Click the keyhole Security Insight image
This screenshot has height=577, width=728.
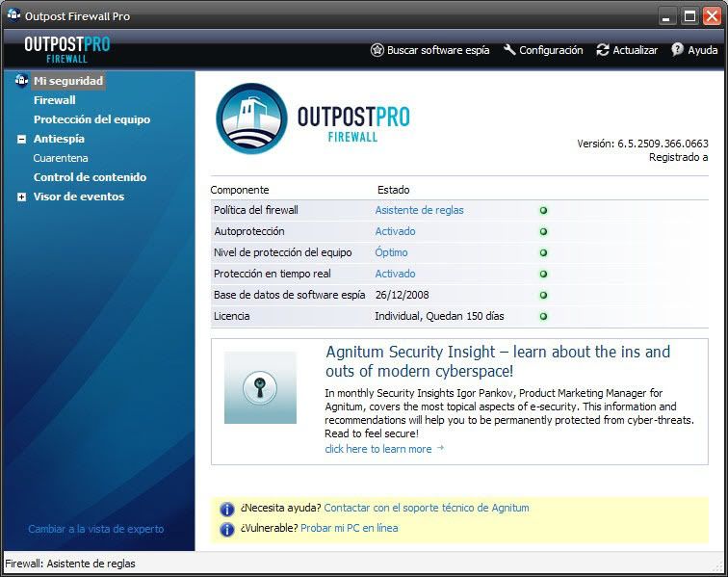pos(260,387)
